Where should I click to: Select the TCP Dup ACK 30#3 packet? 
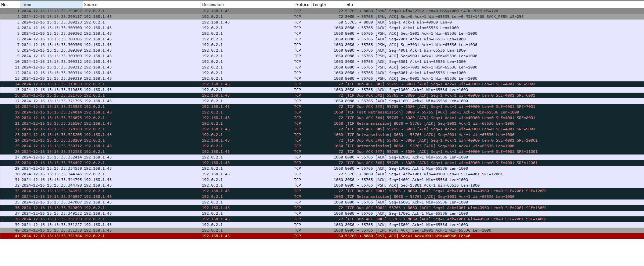click(322, 219)
